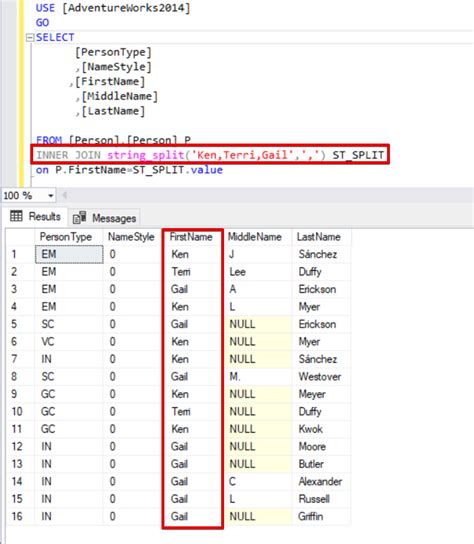Click the NULL MiddleName cell in row 5
The width and height of the screenshot is (474, 544).
[258, 324]
